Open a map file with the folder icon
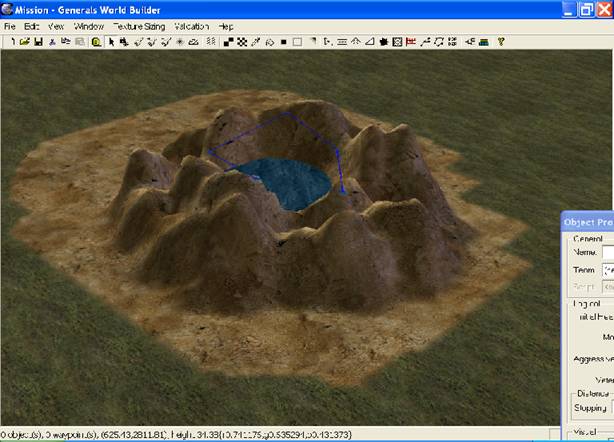Viewport: 614px width, 442px height. point(25,41)
